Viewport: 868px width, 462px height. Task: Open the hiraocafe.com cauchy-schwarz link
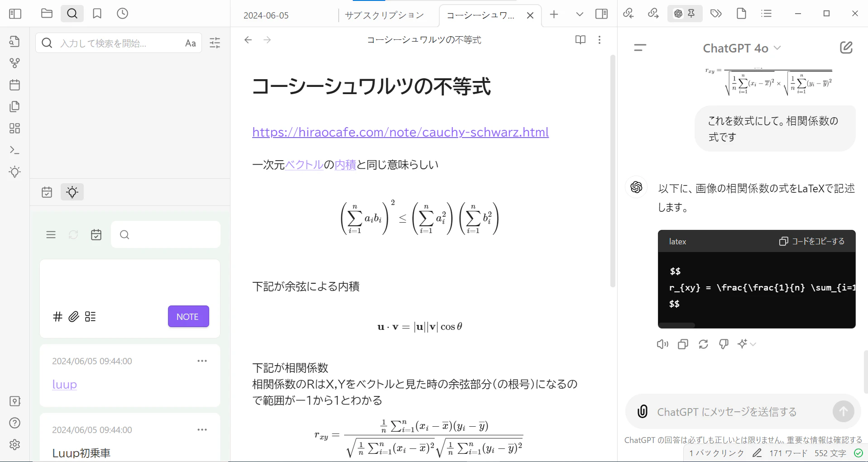[400, 132]
